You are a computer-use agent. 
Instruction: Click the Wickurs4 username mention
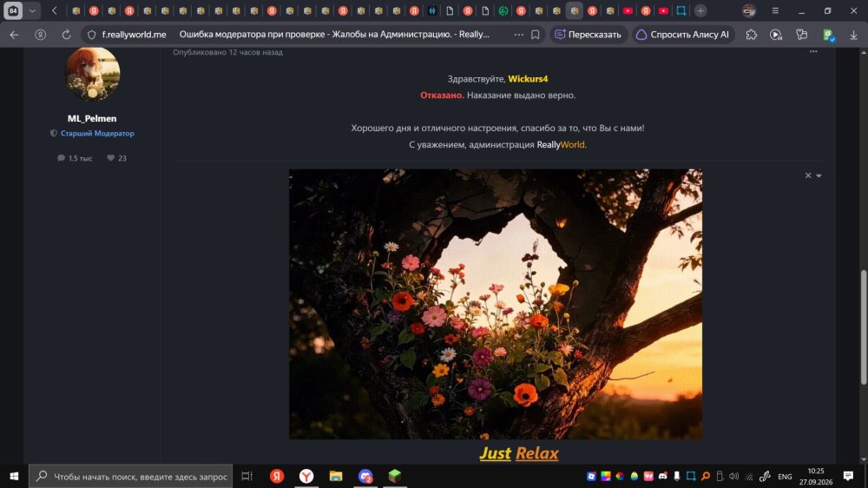pos(528,79)
